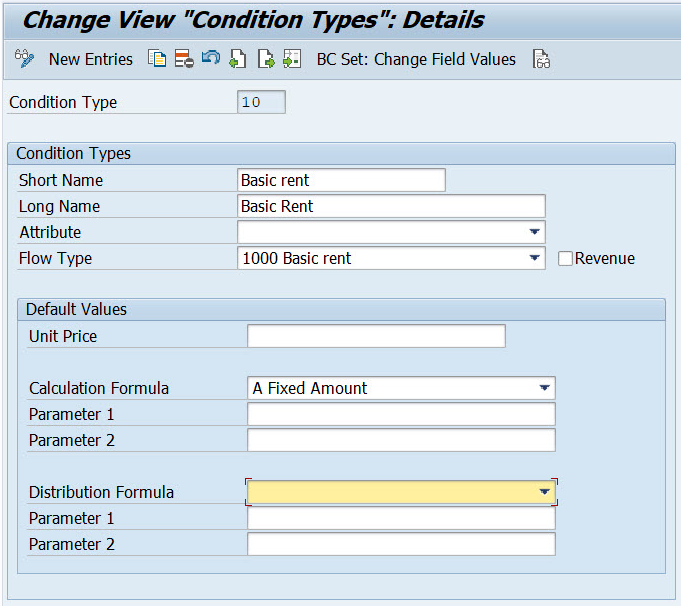This screenshot has width=681, height=606.
Task: Click the Long Name text field
Action: click(x=391, y=206)
